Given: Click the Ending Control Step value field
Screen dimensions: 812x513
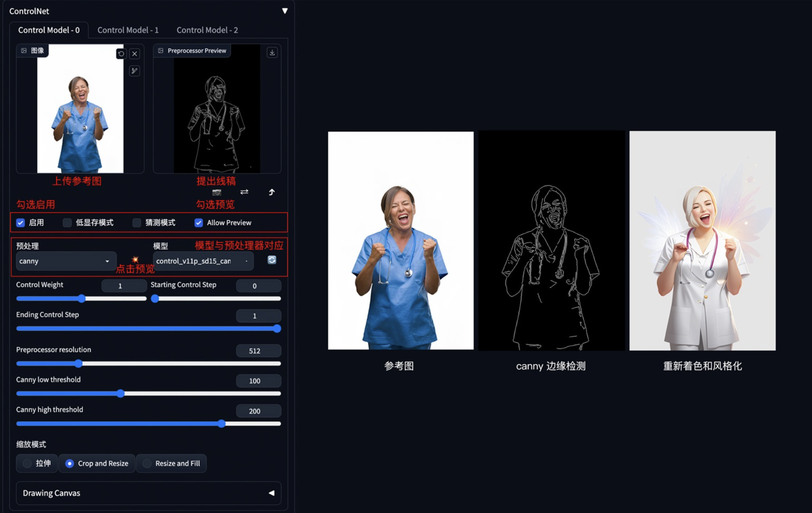Looking at the screenshot, I should pos(259,316).
